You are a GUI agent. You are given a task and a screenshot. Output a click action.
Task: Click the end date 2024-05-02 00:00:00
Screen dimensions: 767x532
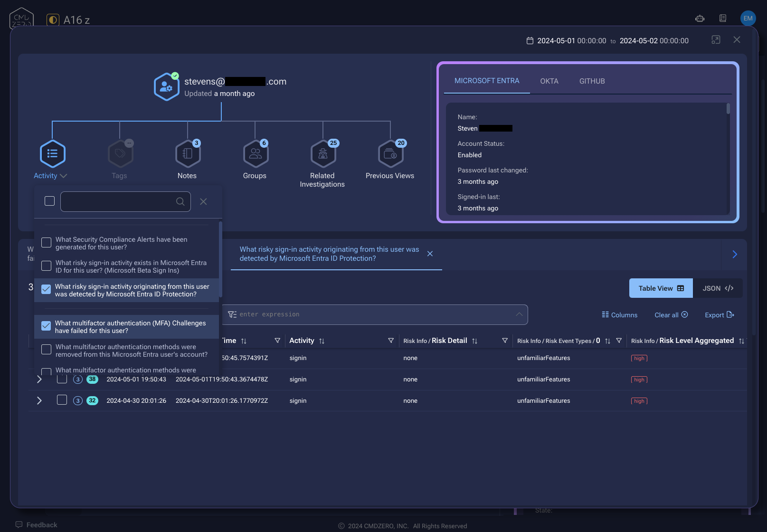pos(654,41)
